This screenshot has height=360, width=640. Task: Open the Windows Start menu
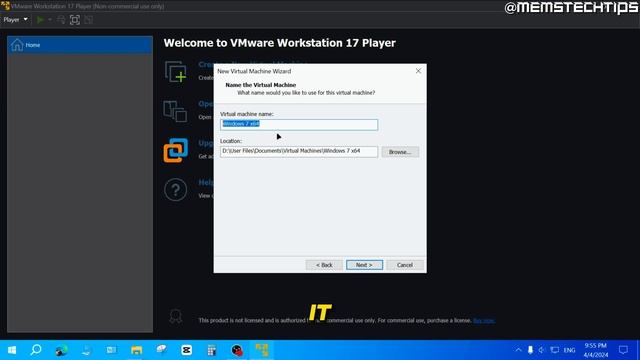[x=11, y=350]
